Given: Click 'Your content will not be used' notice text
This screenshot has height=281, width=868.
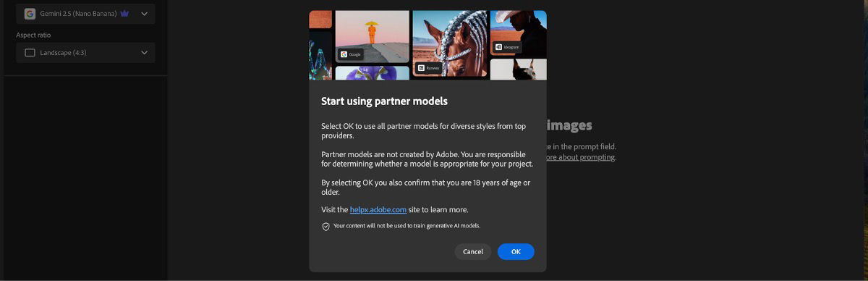Looking at the screenshot, I should pyautogui.click(x=407, y=226).
